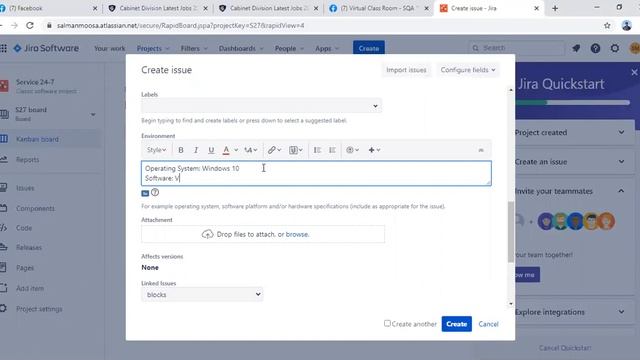Screen dimensions: 640x360
Task: Open Projects menu in Jira navbar
Action: click(153, 48)
